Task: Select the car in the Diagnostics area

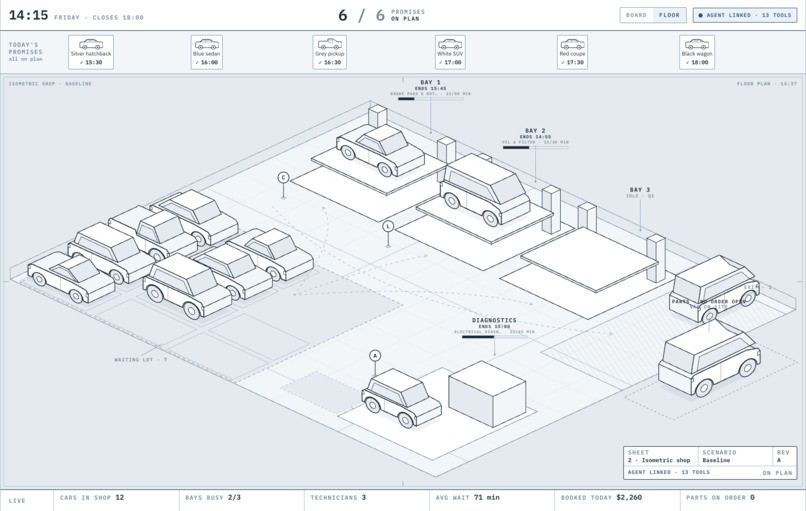Action: [401, 397]
